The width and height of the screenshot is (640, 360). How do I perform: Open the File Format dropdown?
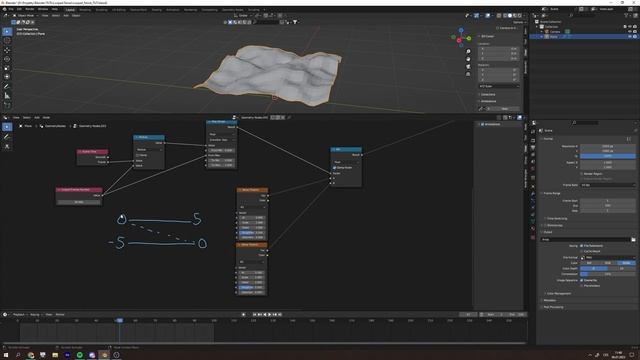pyautogui.click(x=608, y=258)
